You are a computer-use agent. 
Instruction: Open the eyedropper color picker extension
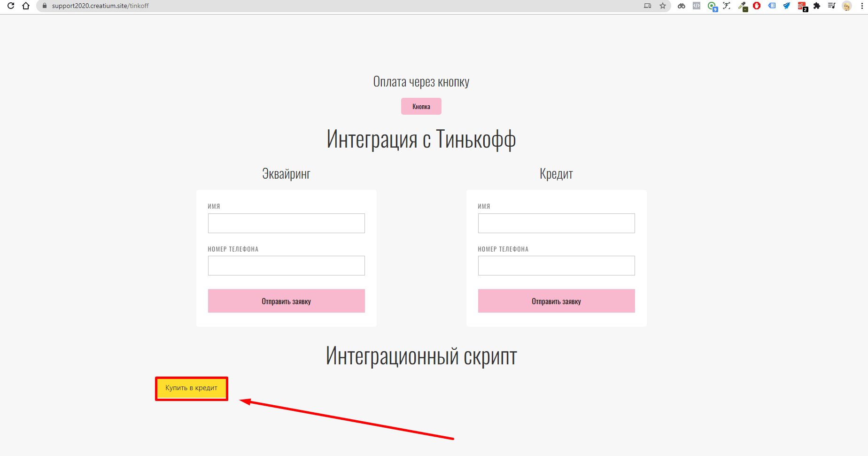[x=743, y=6]
